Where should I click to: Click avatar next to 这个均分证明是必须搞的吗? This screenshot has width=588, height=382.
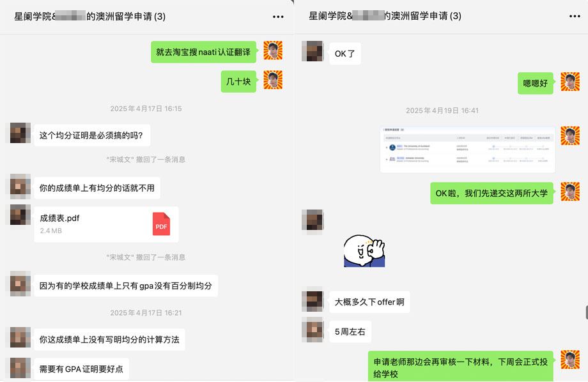click(20, 133)
